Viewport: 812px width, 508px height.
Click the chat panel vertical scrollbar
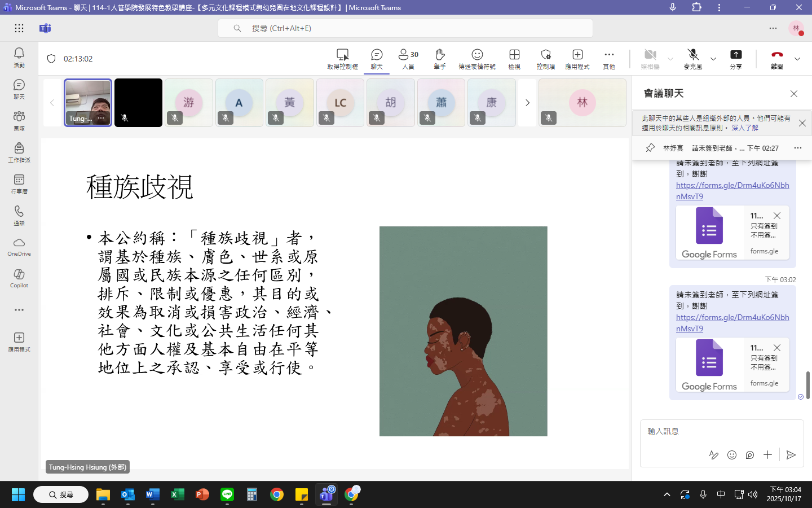click(807, 385)
